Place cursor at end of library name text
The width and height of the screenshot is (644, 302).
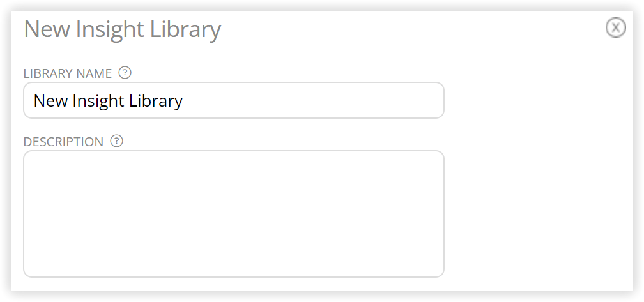click(x=183, y=101)
